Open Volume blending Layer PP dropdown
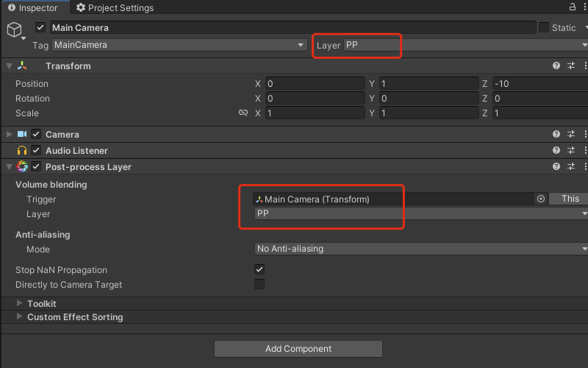Image resolution: width=588 pixels, height=368 pixels. point(421,213)
